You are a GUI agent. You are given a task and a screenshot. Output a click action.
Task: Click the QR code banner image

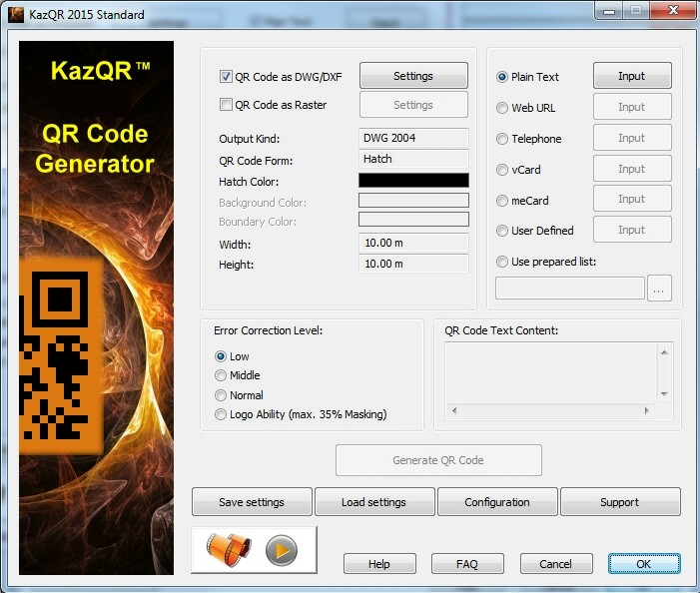point(96,307)
